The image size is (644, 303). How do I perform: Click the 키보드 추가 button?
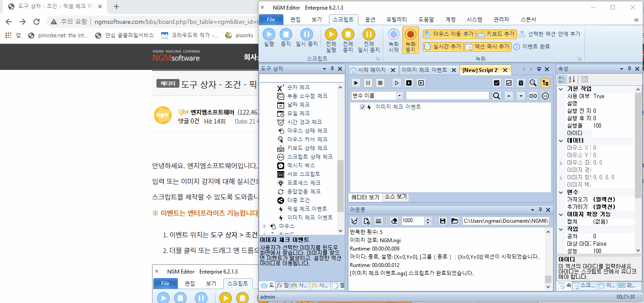pos(496,34)
